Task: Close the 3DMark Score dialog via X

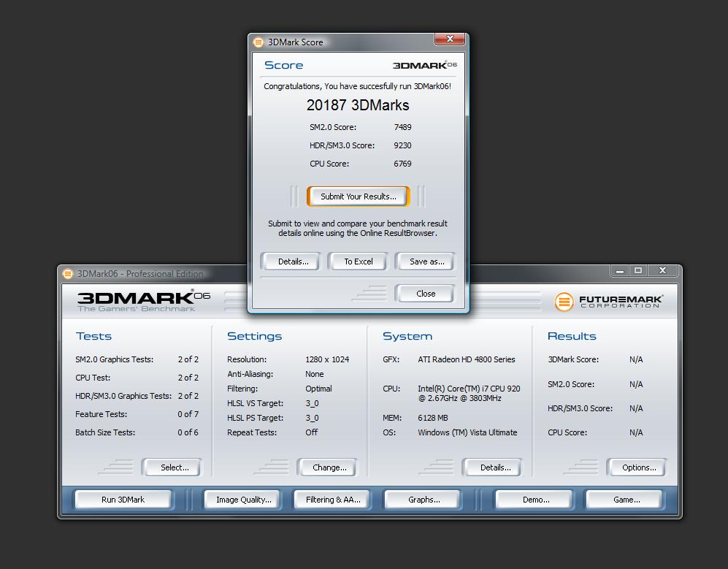Action: point(449,39)
